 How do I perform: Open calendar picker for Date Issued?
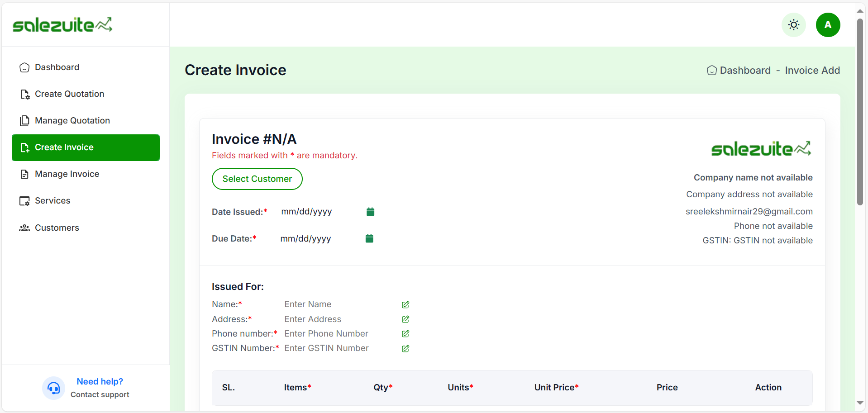tap(370, 212)
